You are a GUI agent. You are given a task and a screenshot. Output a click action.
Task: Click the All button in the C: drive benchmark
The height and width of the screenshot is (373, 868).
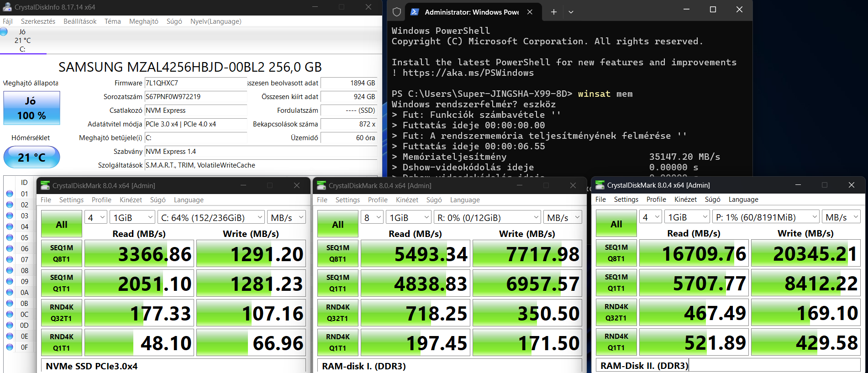[x=62, y=224]
